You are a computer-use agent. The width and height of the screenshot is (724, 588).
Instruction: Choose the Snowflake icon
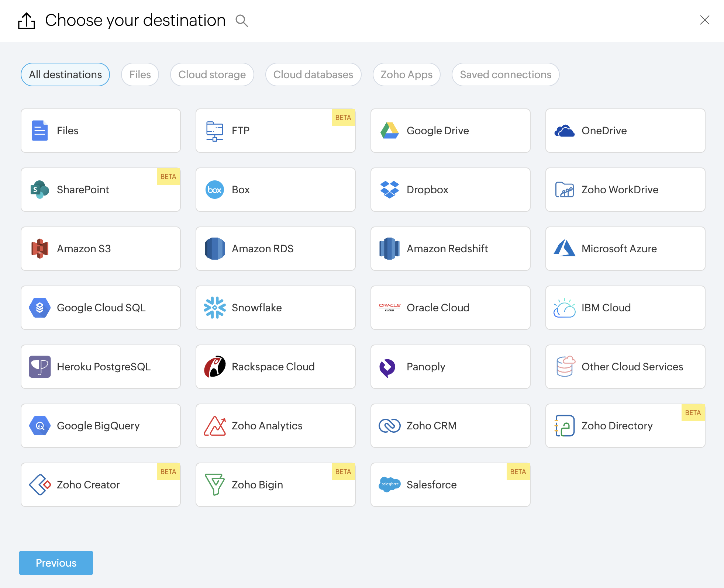coord(214,308)
